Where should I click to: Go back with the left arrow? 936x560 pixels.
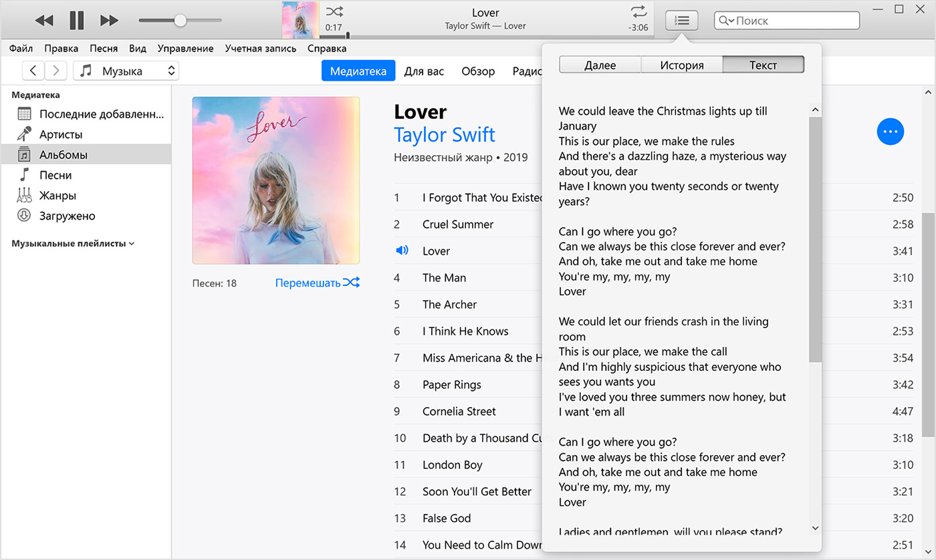[33, 71]
